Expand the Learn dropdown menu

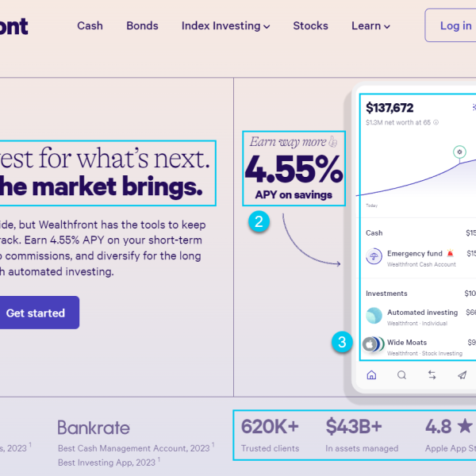(x=370, y=26)
